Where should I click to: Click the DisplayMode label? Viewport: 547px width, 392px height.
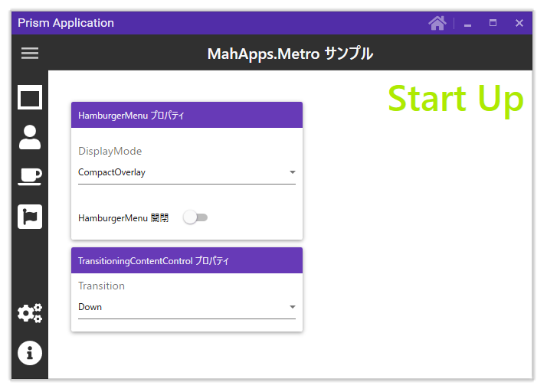click(110, 151)
